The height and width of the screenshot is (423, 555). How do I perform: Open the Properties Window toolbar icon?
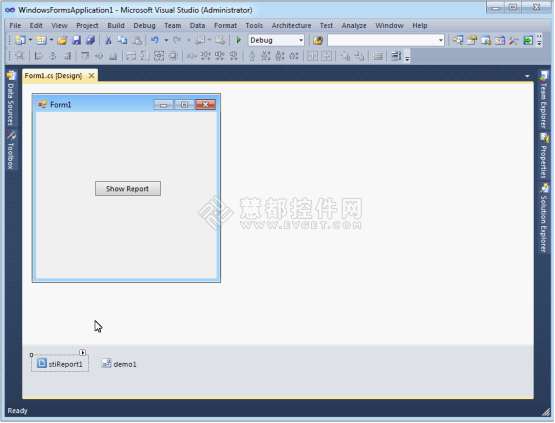point(472,40)
